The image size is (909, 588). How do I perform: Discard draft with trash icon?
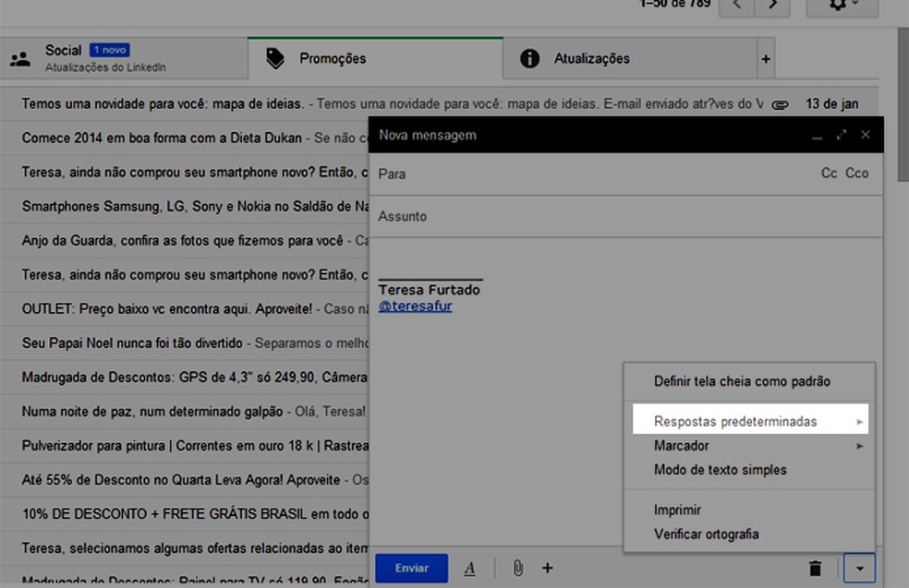815,569
